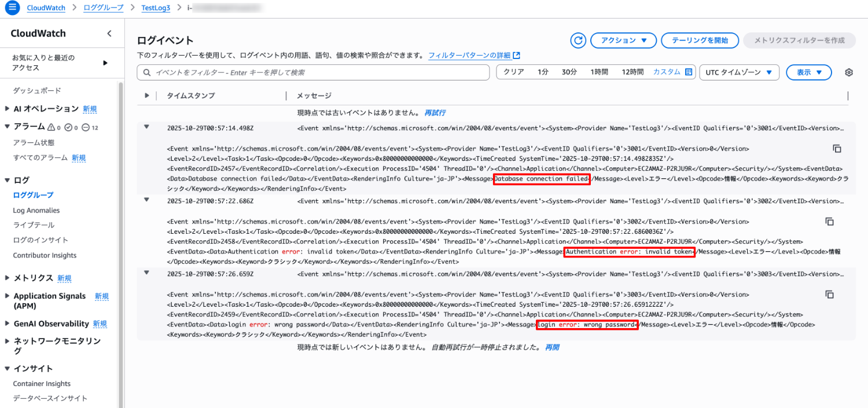This screenshot has height=408, width=868.
Task: Select the 1分 time range
Action: coord(543,72)
